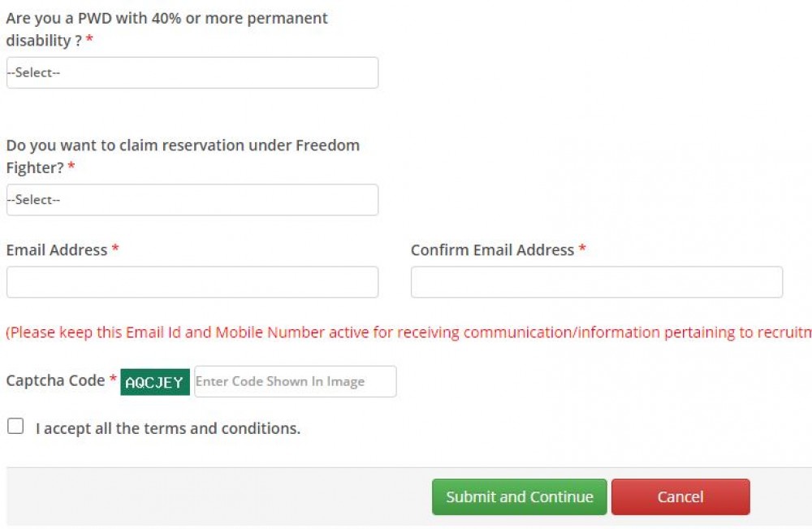Click the Captcha Code label
This screenshot has width=812, height=529.
pyautogui.click(x=55, y=380)
